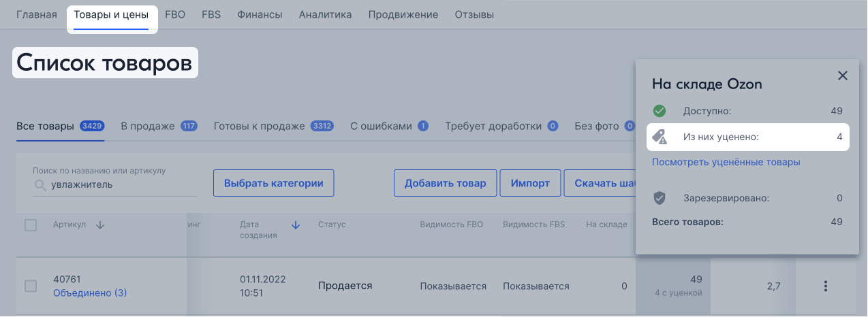Click the green Доступно checkmark icon
The width and height of the screenshot is (868, 317).
click(659, 111)
